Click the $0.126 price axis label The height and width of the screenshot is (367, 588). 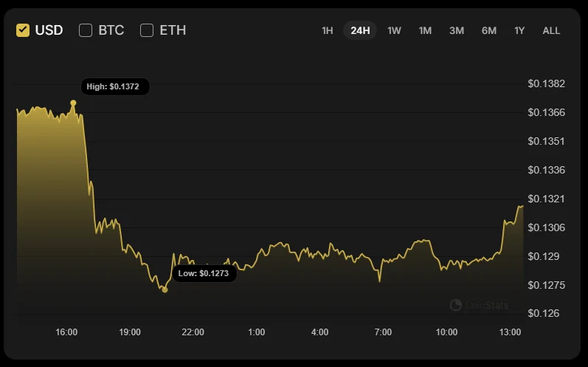pyautogui.click(x=543, y=313)
